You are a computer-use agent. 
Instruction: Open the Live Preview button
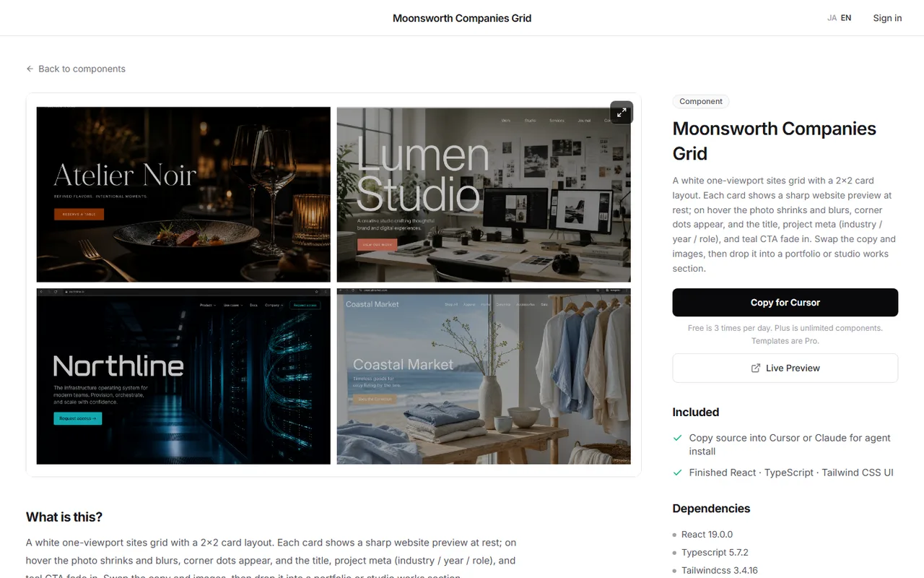tap(785, 368)
